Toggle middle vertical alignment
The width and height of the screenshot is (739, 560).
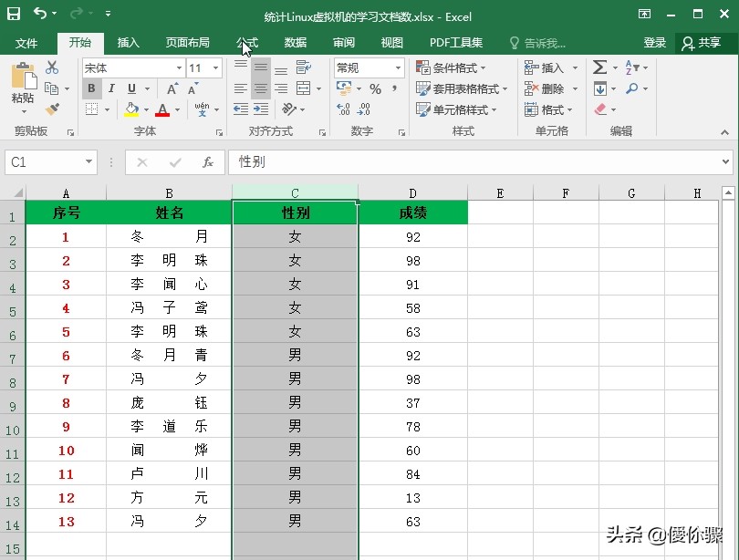(261, 67)
